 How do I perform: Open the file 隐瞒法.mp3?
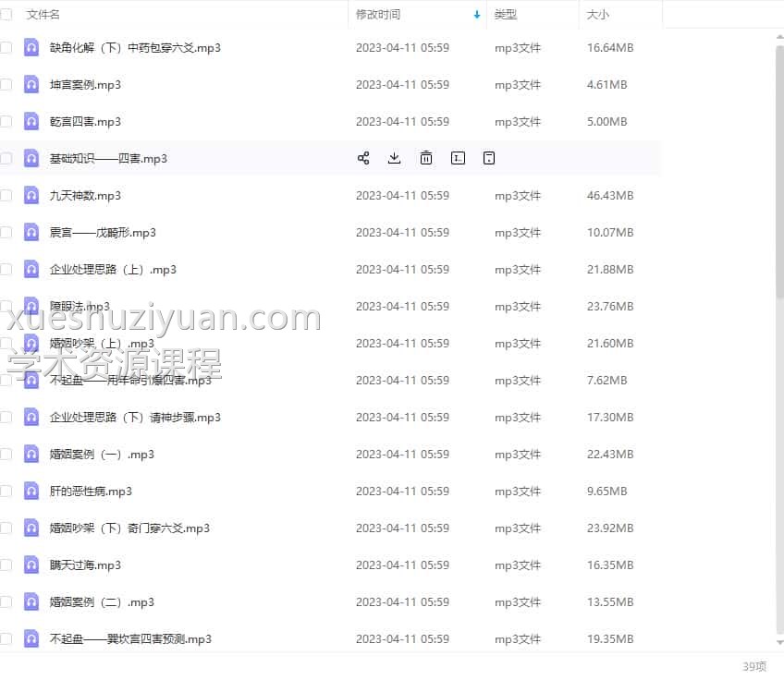[x=80, y=306]
